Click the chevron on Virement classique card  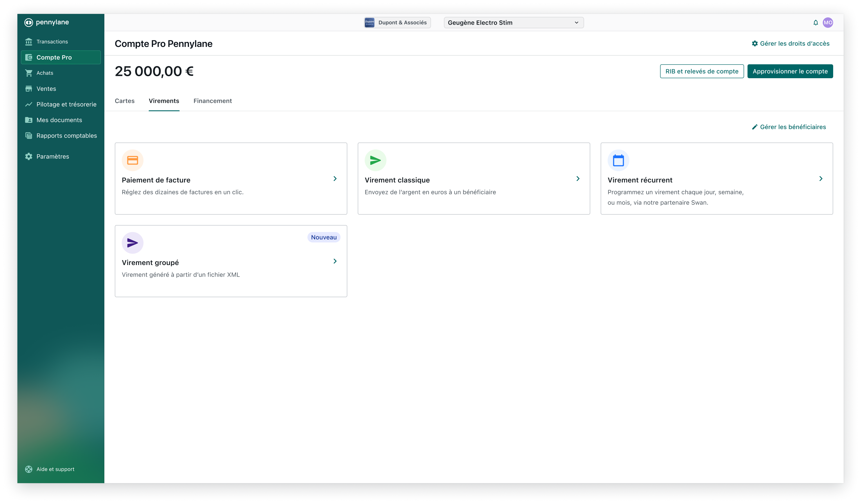[578, 179]
